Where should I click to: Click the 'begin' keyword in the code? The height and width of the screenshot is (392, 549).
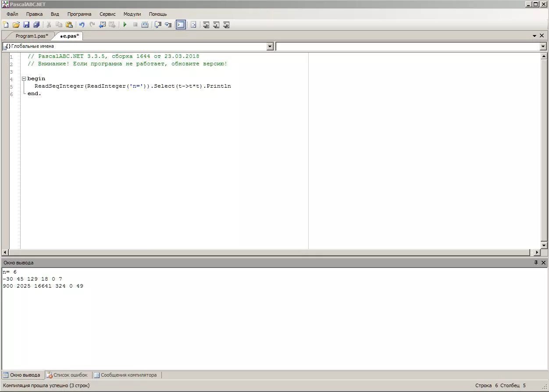point(36,78)
